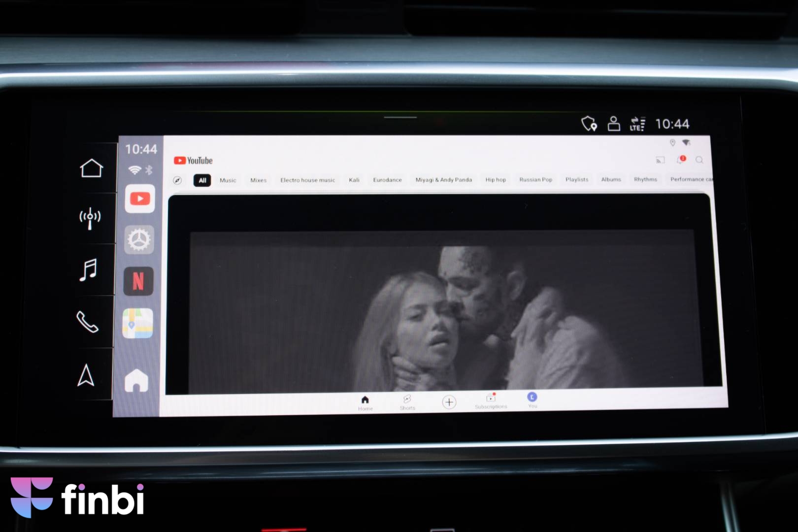Open the Explore compass icon
This screenshot has width=798, height=532.
point(177,180)
